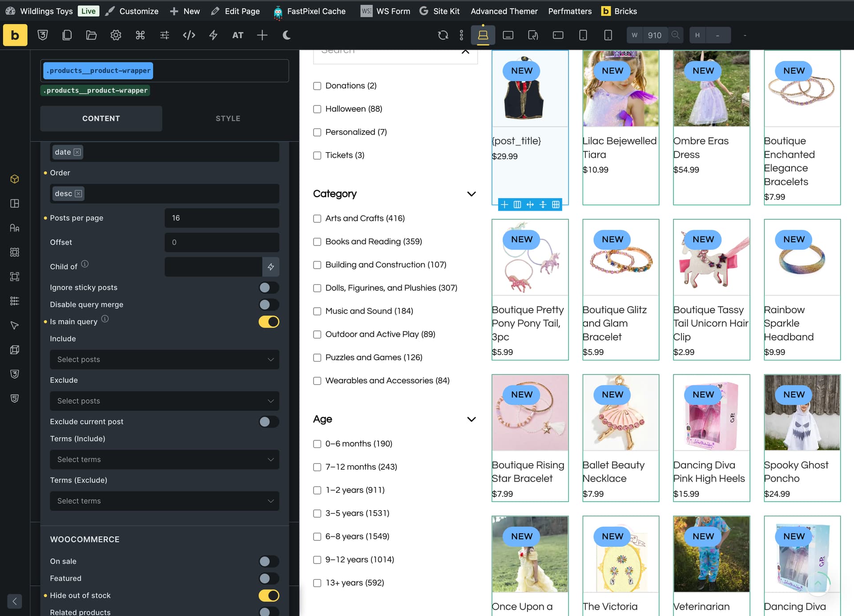Click the lightning bolt icon in toolbar
Screen dimensions: 854x616
click(213, 35)
